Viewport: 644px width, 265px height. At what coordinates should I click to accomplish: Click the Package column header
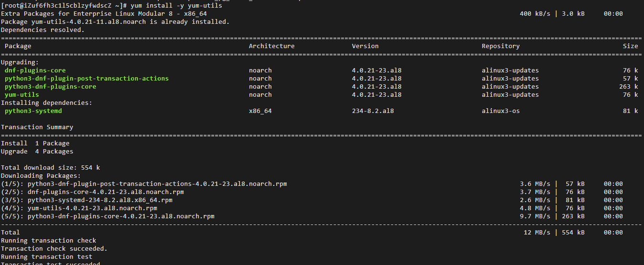pyautogui.click(x=18, y=46)
